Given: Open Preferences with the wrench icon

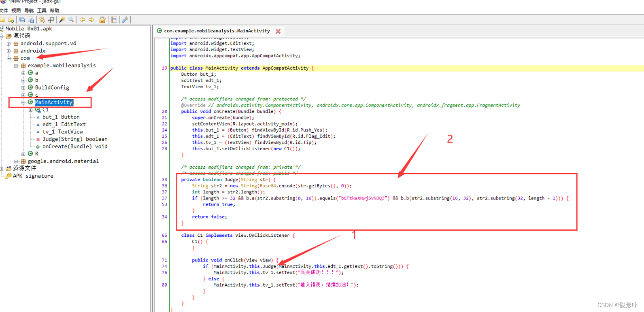Looking at the screenshot, I should [125, 20].
